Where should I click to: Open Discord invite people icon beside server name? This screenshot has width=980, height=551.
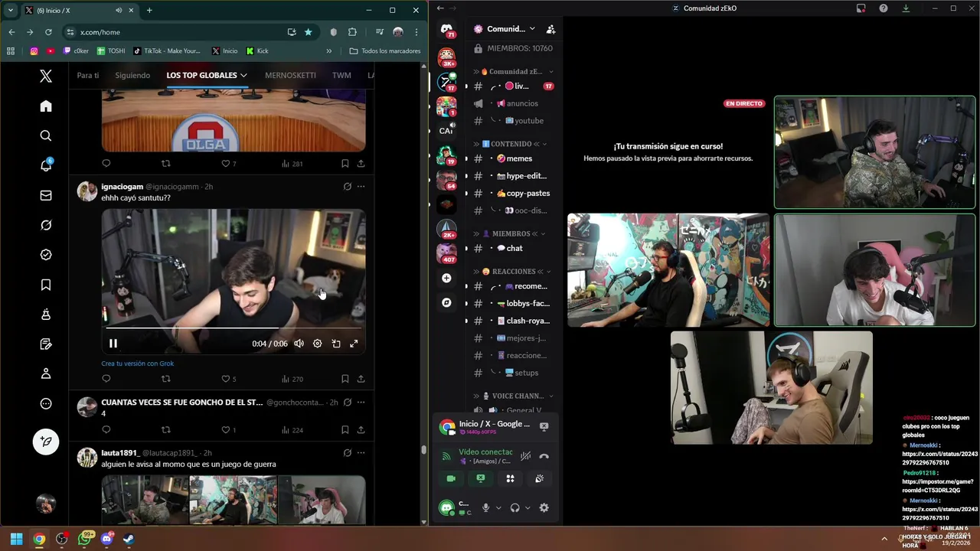550,29
